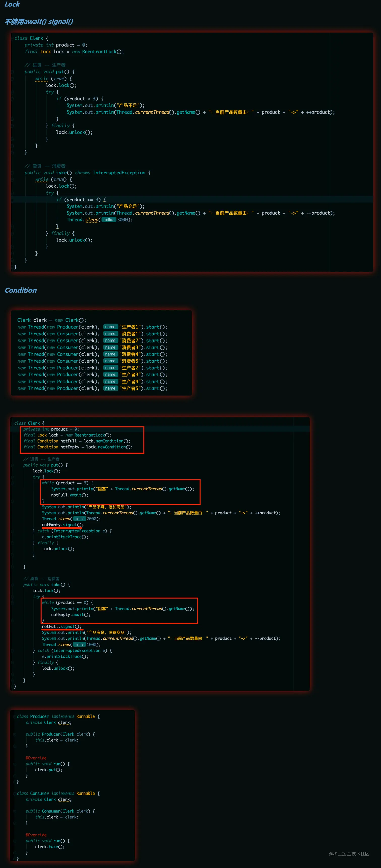Click "class Consumer implements Runnable {" line

click(58, 794)
